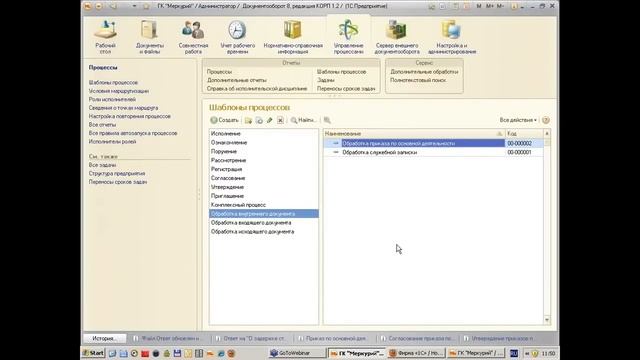Click the edit pencil icon
640x360 pixels.
(x=269, y=120)
